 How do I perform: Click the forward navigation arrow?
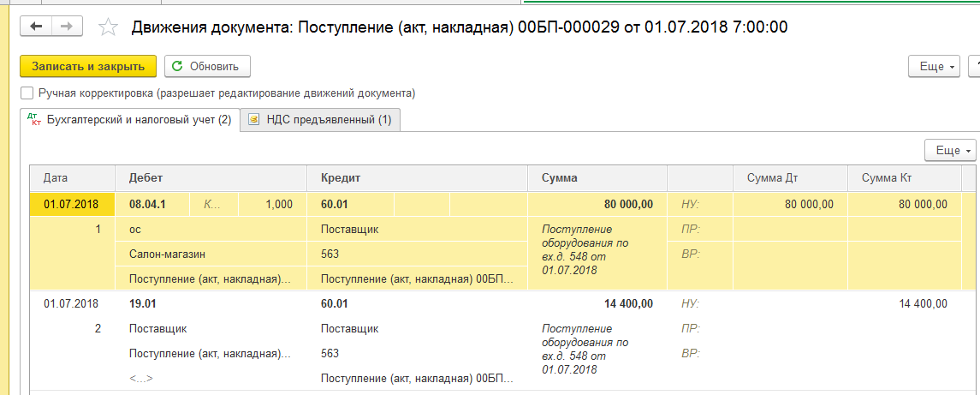(x=64, y=27)
